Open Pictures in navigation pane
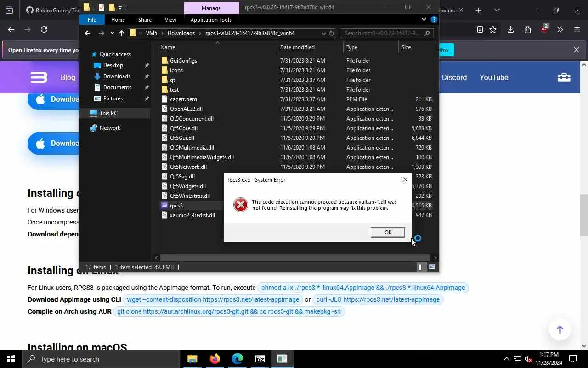The width and height of the screenshot is (588, 368). (x=113, y=98)
